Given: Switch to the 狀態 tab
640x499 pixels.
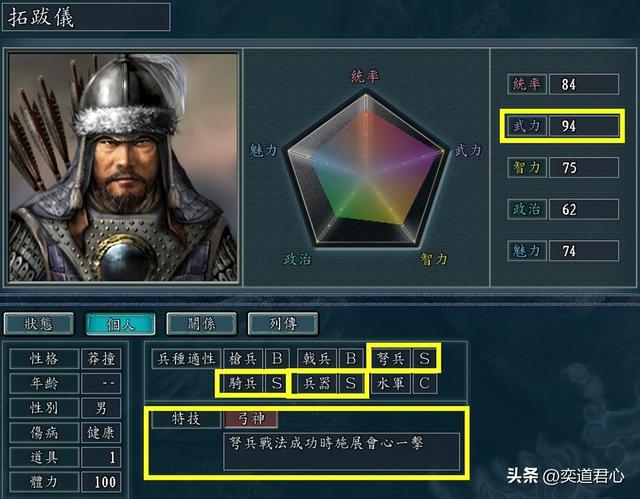Looking at the screenshot, I should 39,324.
